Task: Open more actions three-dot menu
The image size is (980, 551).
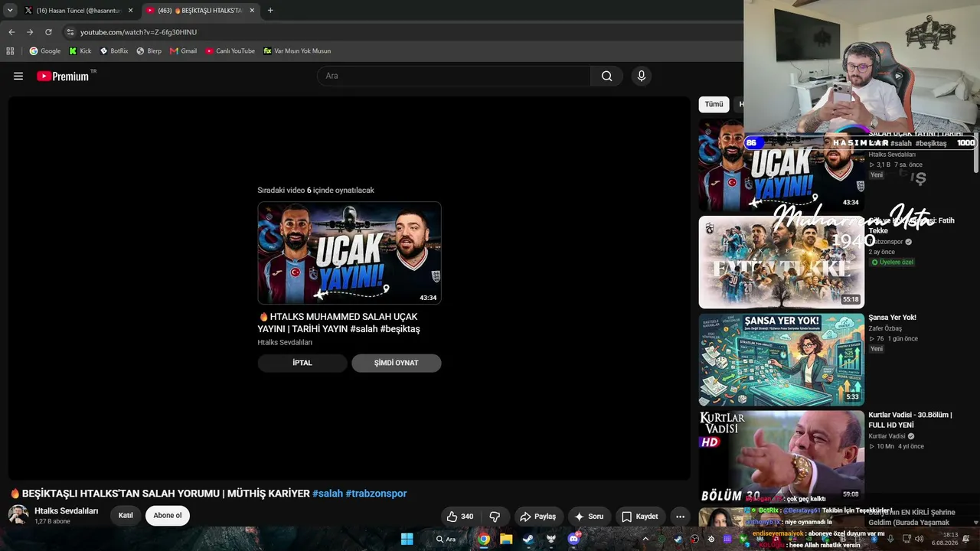Action: pyautogui.click(x=680, y=517)
